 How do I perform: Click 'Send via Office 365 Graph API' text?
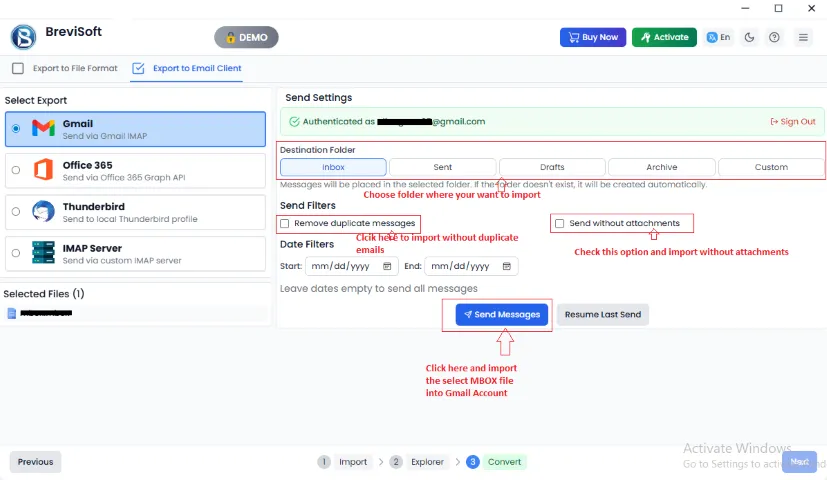(124, 178)
